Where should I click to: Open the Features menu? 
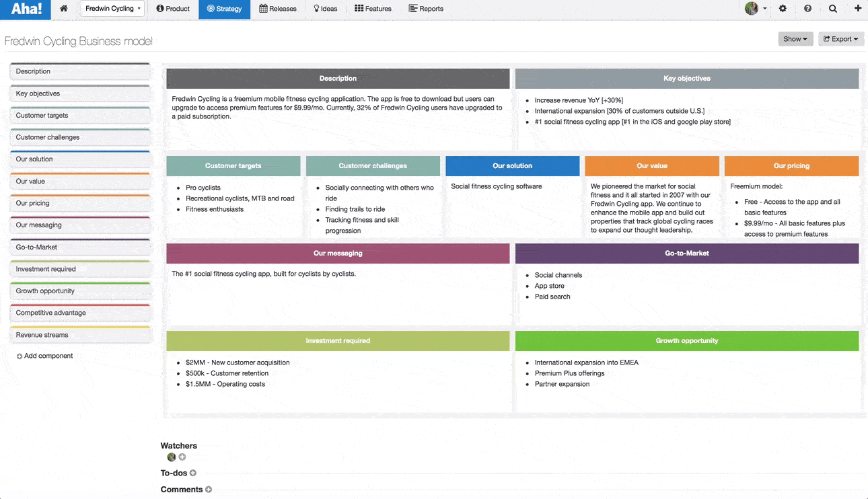point(373,9)
